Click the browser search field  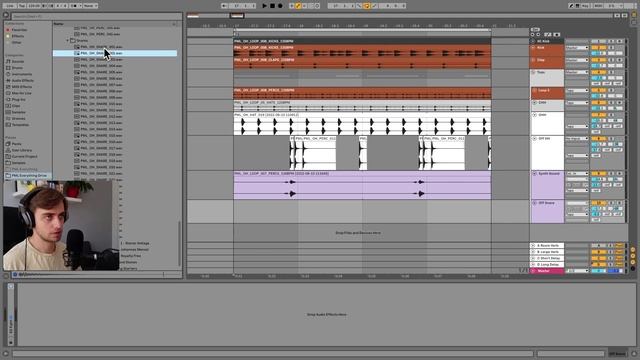coord(96,16)
